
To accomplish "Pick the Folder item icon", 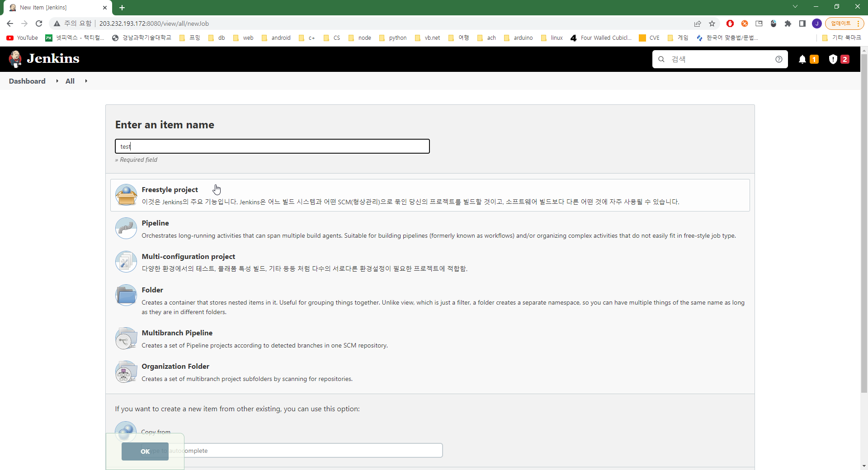I will tap(126, 296).
